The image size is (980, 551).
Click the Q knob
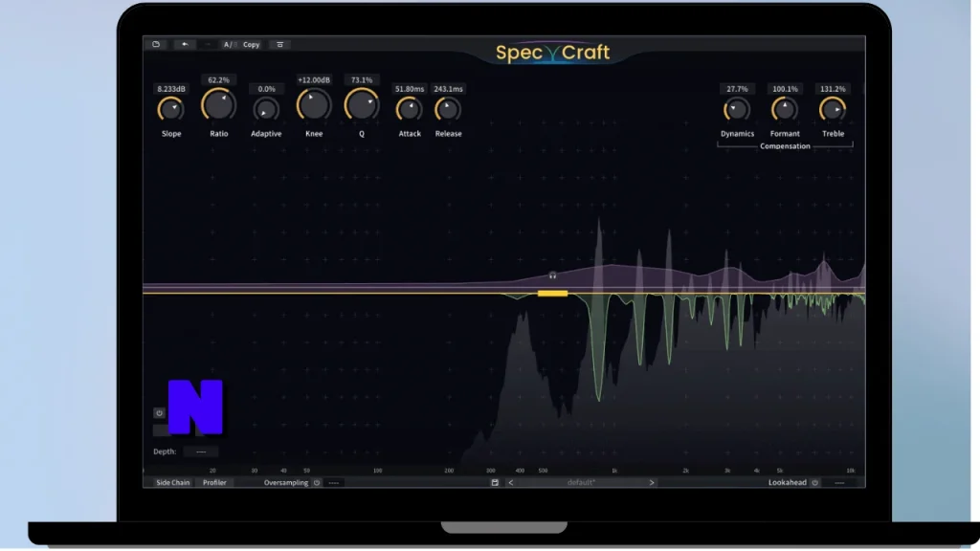click(361, 104)
